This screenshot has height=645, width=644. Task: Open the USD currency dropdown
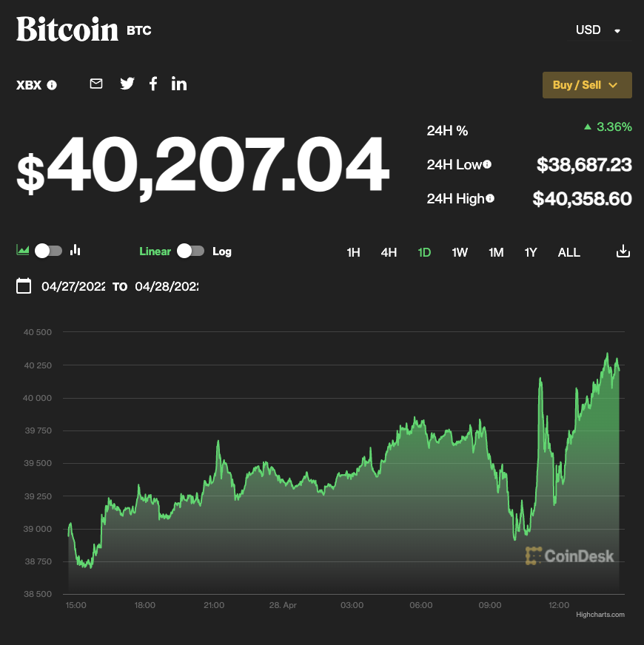pos(598,30)
